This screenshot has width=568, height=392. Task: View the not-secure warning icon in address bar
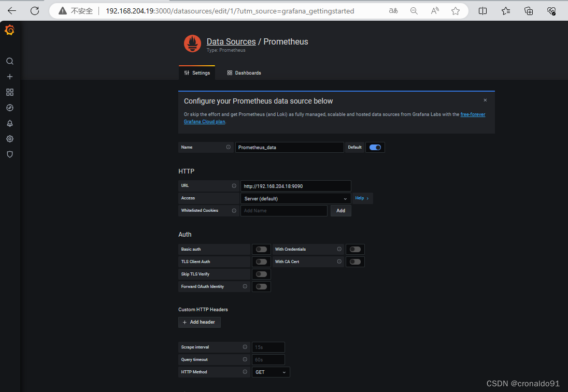tap(63, 11)
